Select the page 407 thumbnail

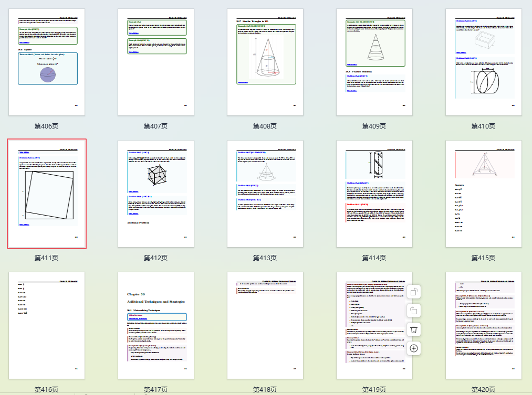coord(156,62)
